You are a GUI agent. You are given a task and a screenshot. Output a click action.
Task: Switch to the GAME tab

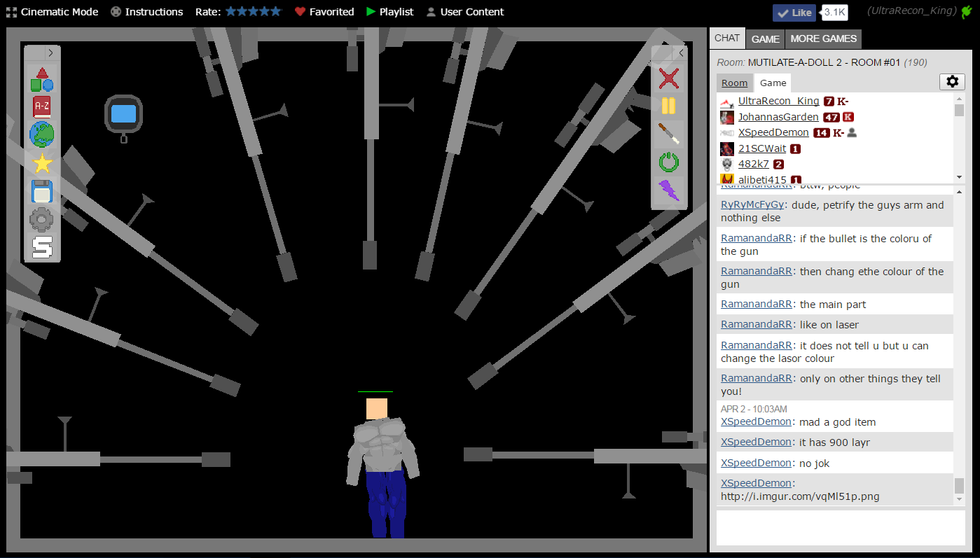[x=766, y=39]
